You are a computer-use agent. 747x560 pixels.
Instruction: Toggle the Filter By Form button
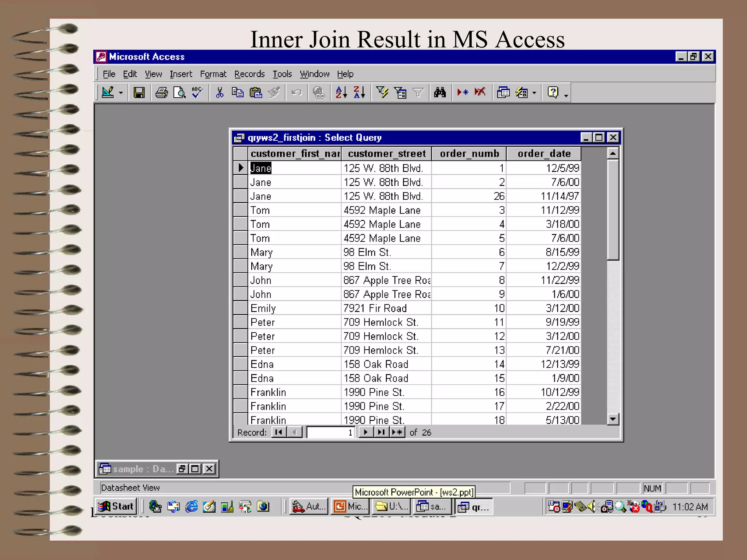pyautogui.click(x=400, y=93)
